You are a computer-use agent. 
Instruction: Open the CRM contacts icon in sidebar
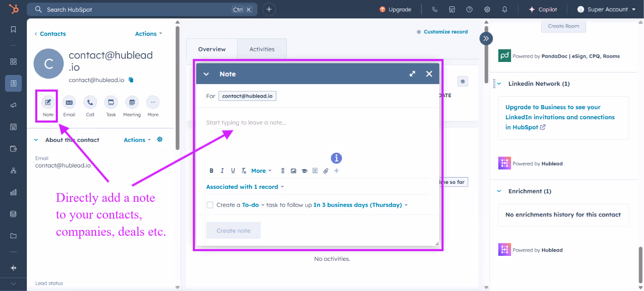pos(13,83)
